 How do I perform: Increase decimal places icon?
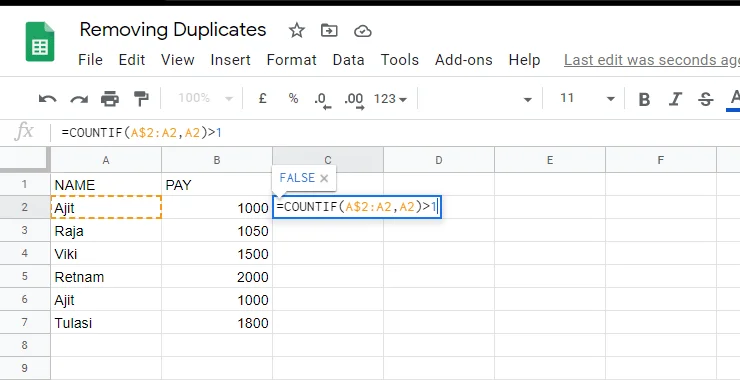tap(354, 100)
